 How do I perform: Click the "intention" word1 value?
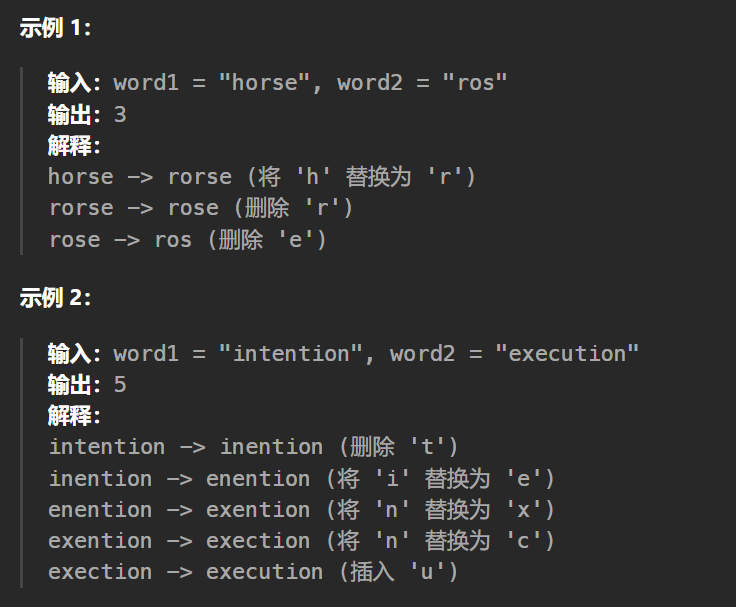click(291, 353)
